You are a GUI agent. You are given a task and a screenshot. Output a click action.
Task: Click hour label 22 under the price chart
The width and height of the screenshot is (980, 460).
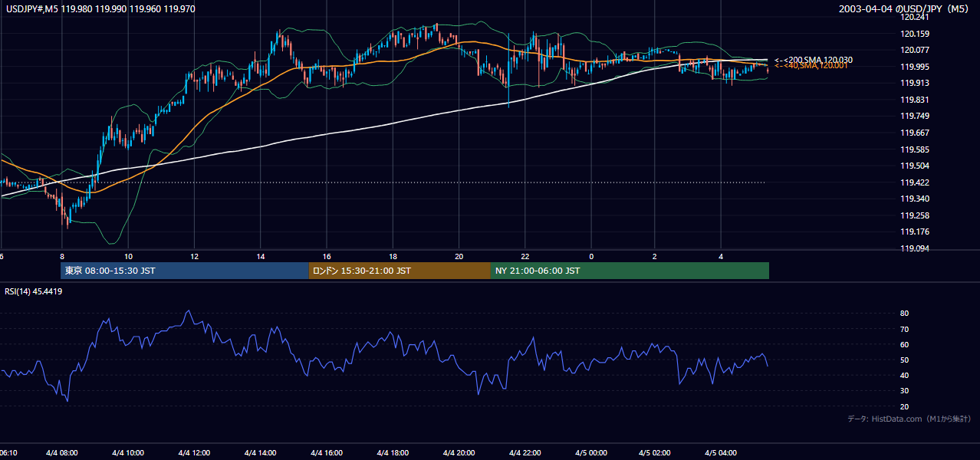tap(526, 256)
